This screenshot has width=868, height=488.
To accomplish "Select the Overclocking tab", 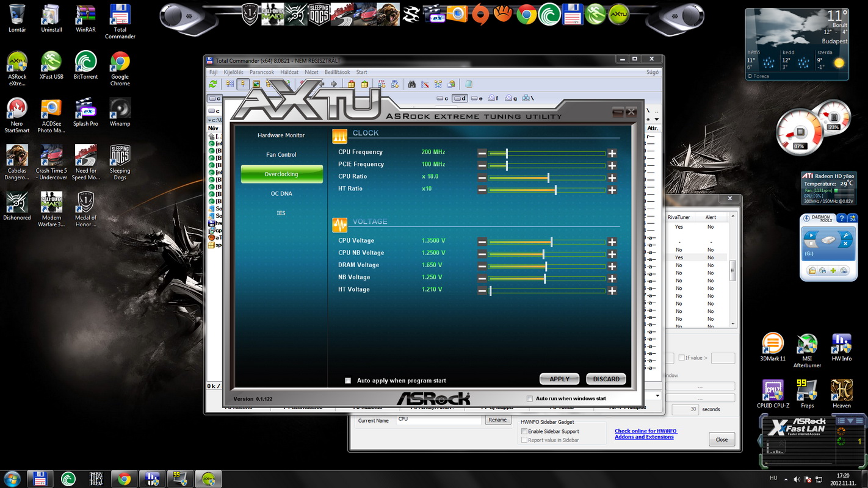I will (x=281, y=174).
